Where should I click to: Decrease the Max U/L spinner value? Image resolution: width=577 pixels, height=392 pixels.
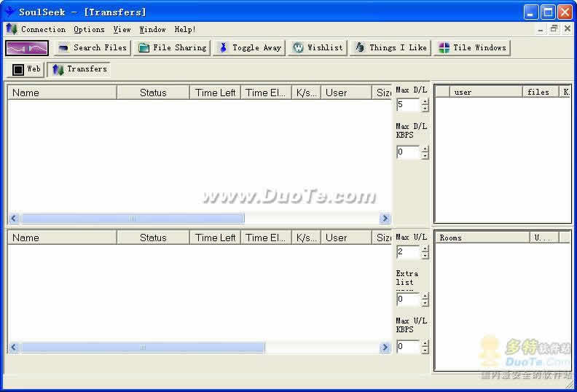pos(425,256)
